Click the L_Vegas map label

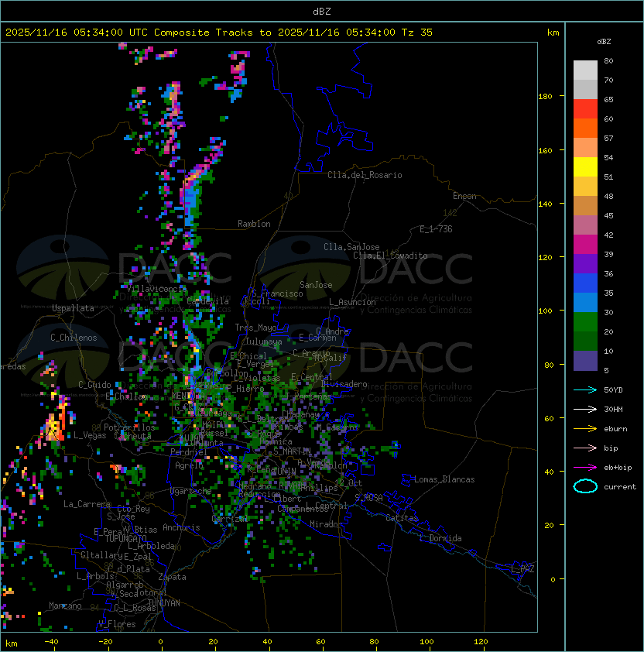pyautogui.click(x=90, y=435)
